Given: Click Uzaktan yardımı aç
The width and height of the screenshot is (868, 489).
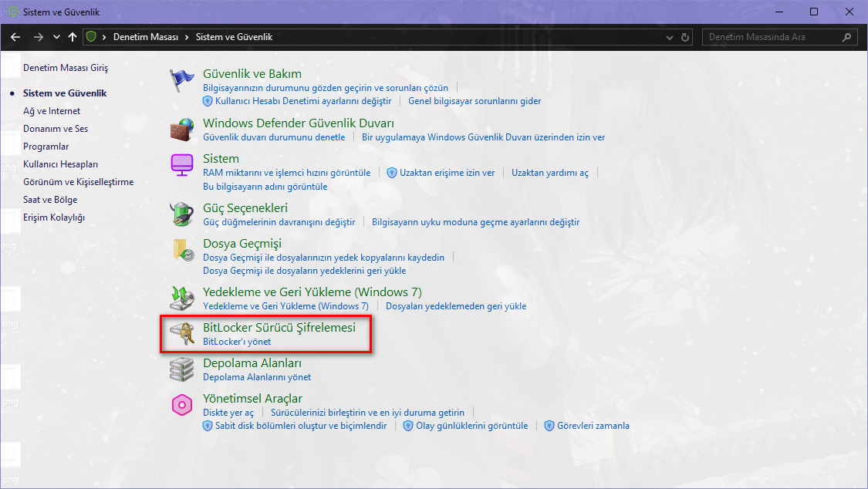Looking at the screenshot, I should [x=549, y=173].
